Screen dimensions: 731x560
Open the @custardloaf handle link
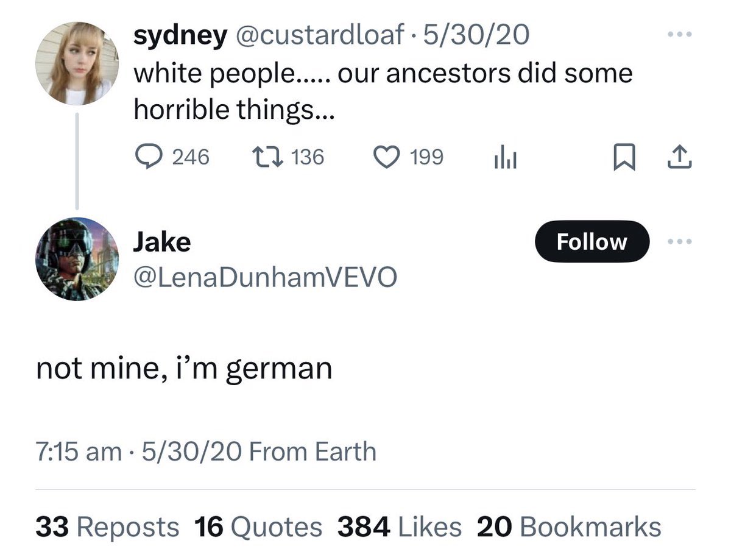pos(321,36)
